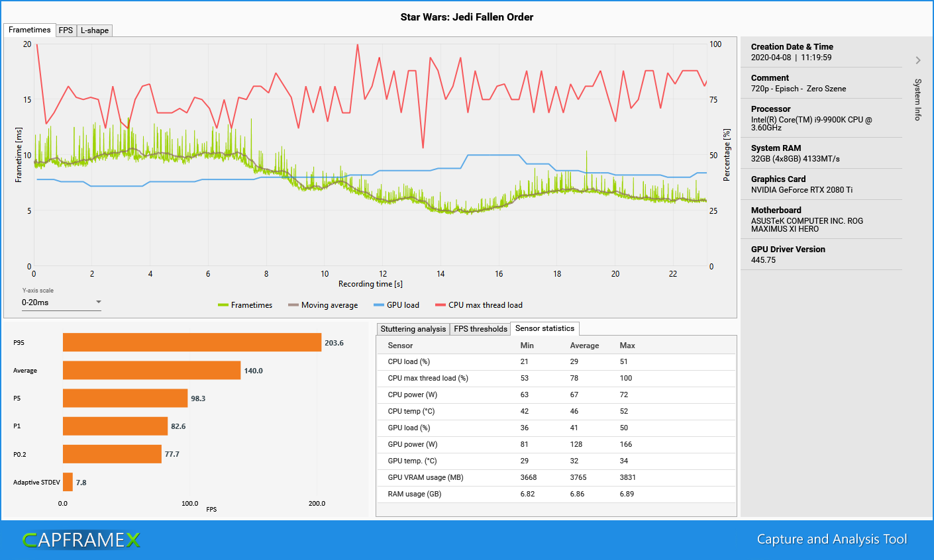Click the Average FPS bar
Image resolution: width=934 pixels, height=560 pixels.
[152, 370]
